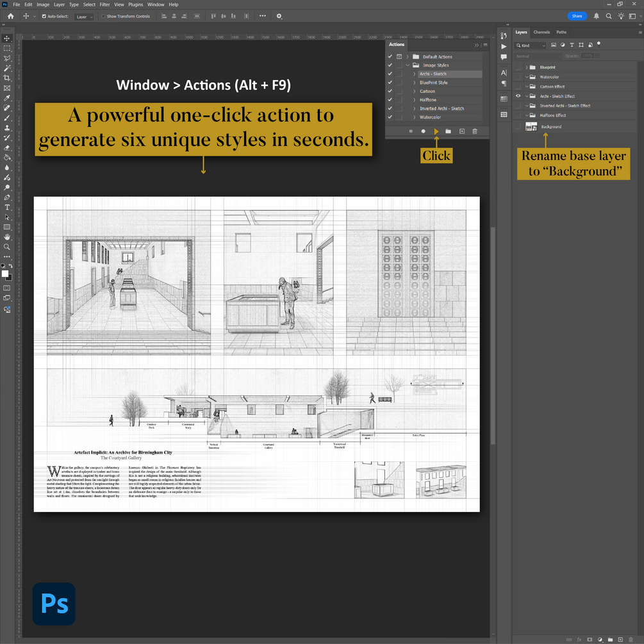This screenshot has height=644, width=644.
Task: Filter layers for adjustment layers icon
Action: coord(563,45)
